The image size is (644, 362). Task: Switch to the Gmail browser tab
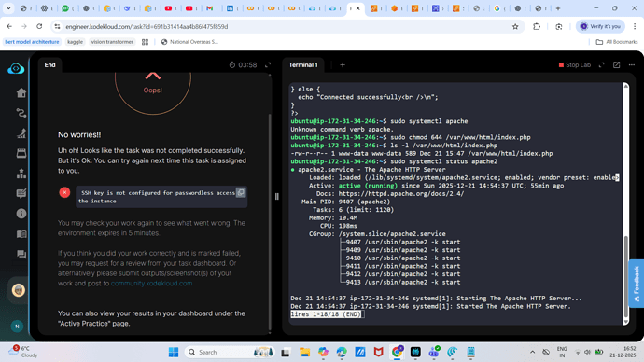[209, 8]
